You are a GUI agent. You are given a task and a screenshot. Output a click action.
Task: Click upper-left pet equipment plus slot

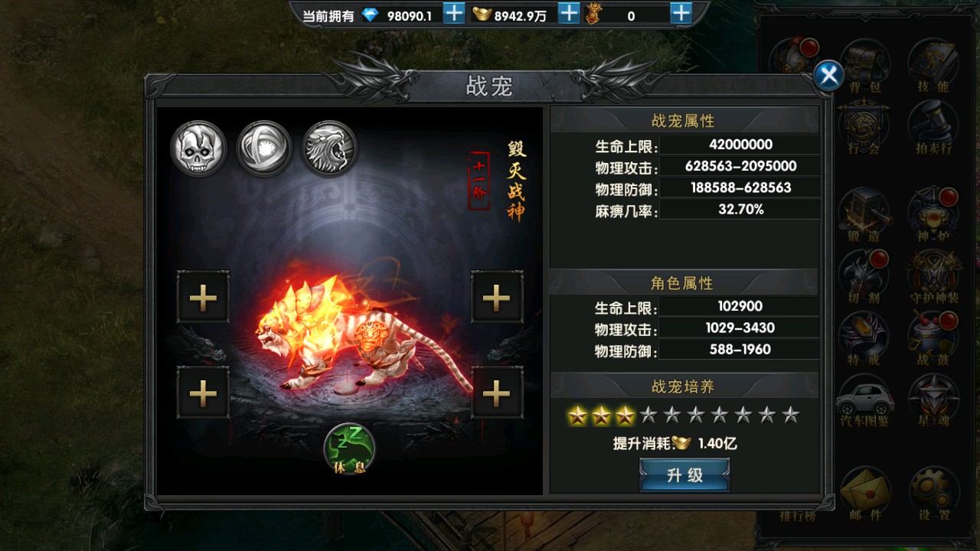[x=203, y=297]
